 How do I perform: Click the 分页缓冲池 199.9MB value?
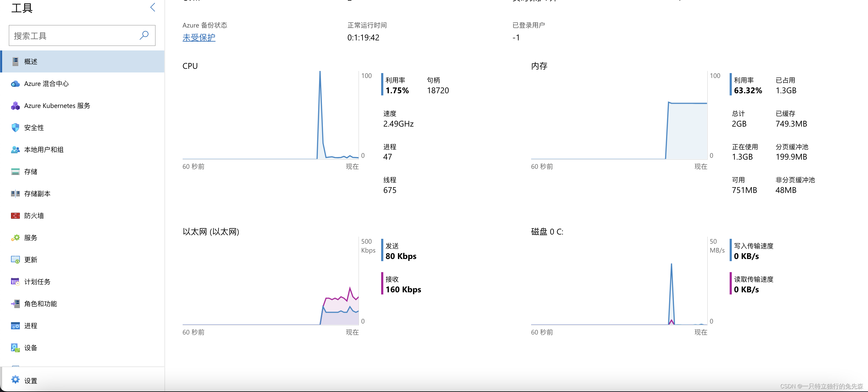click(791, 157)
